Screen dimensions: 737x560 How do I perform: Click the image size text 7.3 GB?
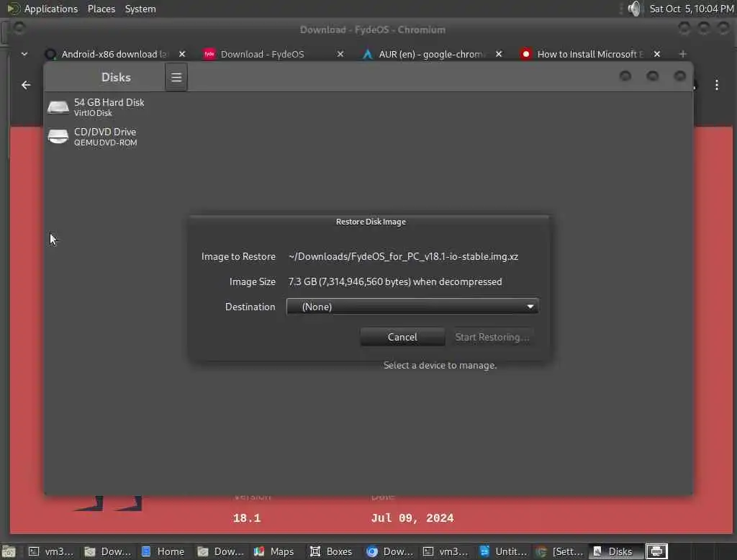click(x=395, y=281)
